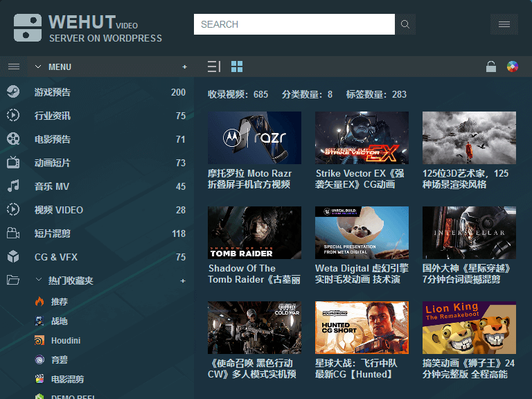This screenshot has height=399, width=532.
Task: Click the plus icon beside MENU
Action: 184,66
